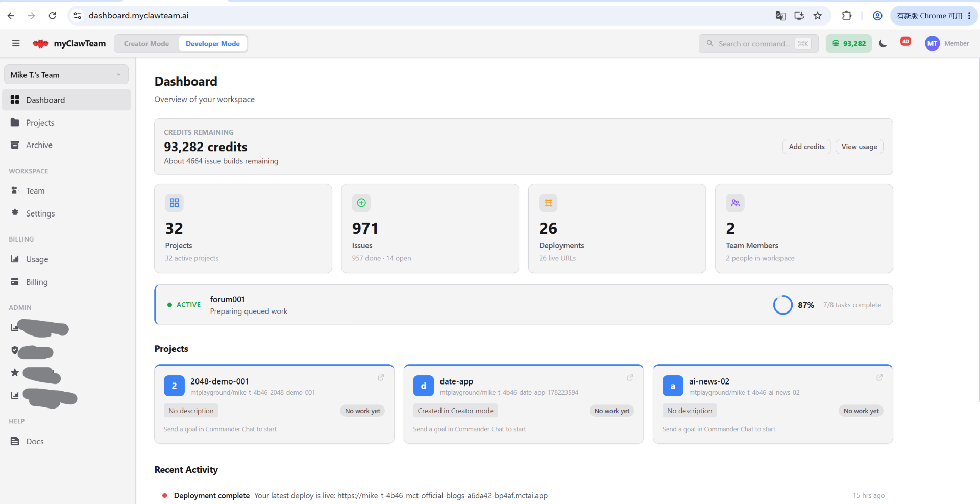Open 2048-demo-001 external link icon

click(381, 378)
